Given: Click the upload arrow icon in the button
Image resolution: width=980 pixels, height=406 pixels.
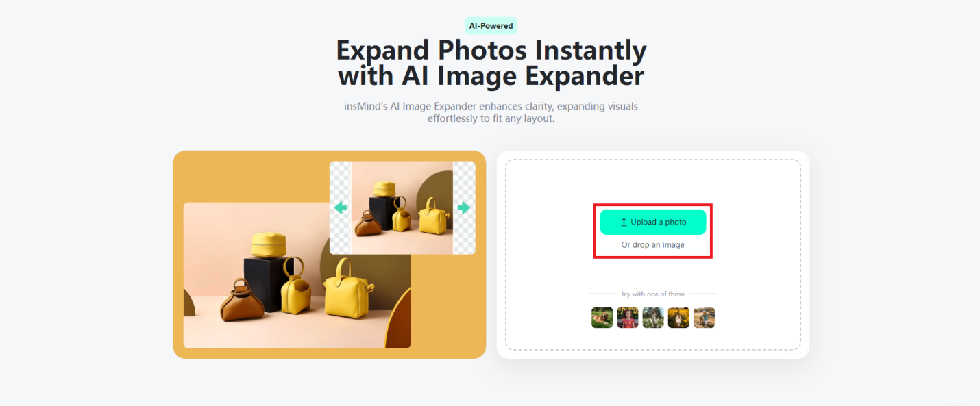Looking at the screenshot, I should (x=624, y=222).
